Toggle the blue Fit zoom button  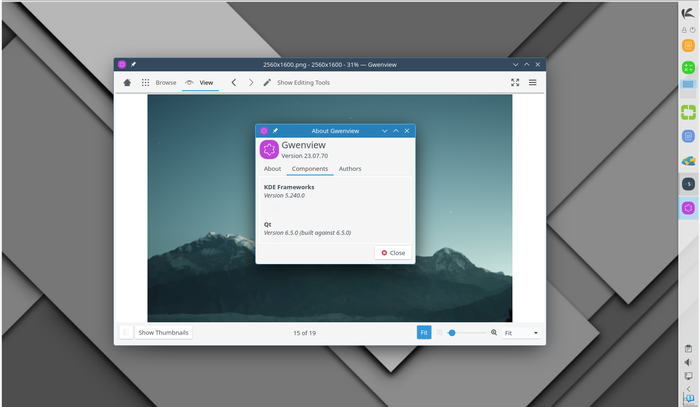pyautogui.click(x=424, y=332)
